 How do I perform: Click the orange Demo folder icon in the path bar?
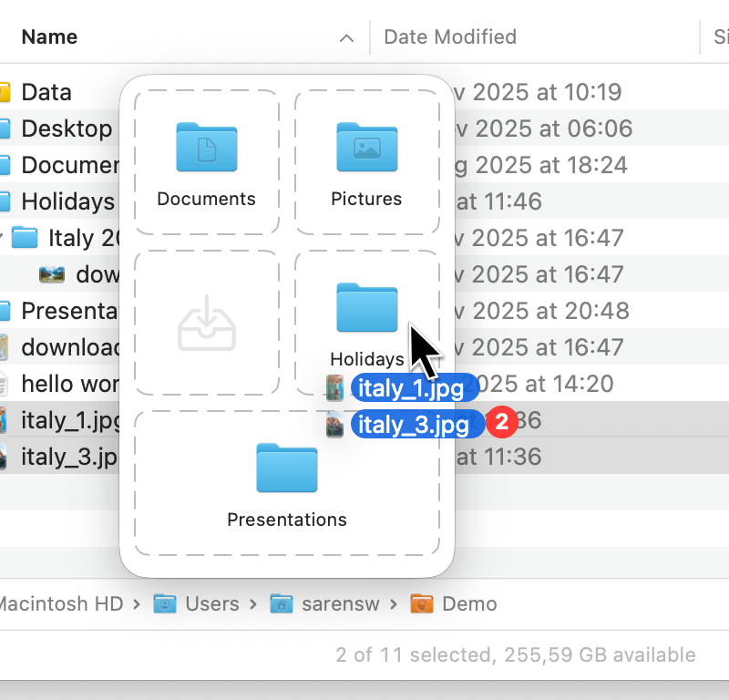point(421,603)
